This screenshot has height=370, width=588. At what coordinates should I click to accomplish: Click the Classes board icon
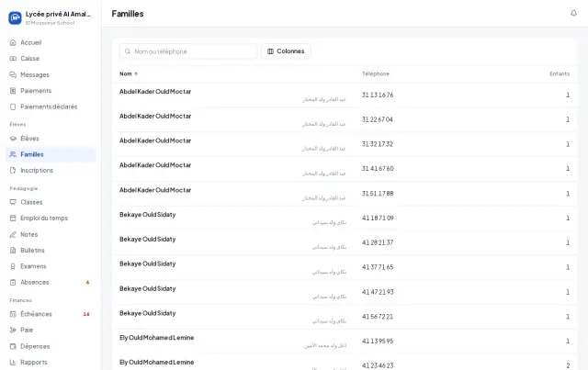[x=13, y=202]
